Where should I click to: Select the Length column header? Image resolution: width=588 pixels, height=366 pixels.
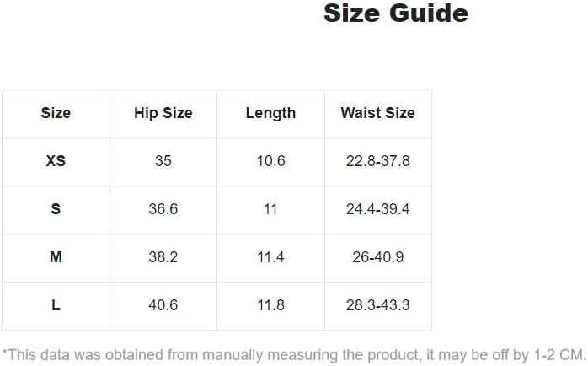pyautogui.click(x=270, y=113)
